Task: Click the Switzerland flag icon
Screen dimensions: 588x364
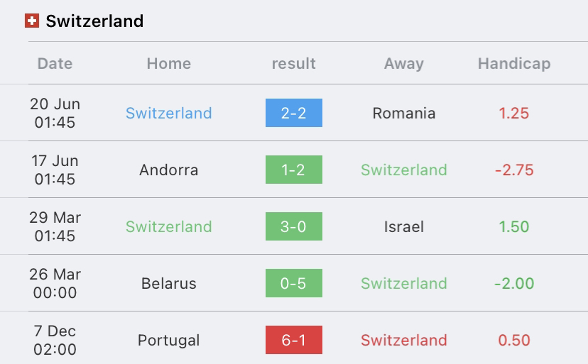Action: (x=32, y=21)
